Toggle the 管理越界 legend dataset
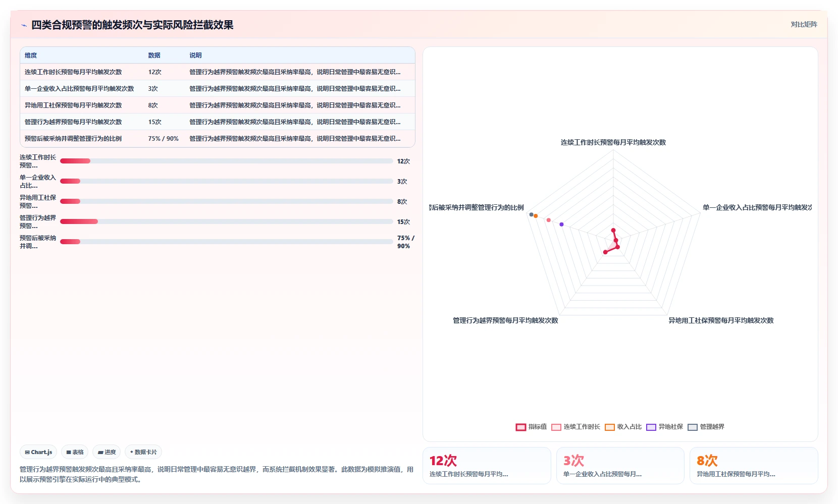Viewport: 838px width, 504px height. (706, 427)
